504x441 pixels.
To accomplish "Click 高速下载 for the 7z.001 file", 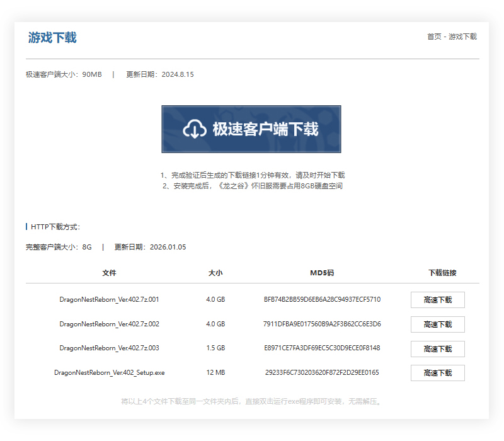I will pyautogui.click(x=437, y=300).
